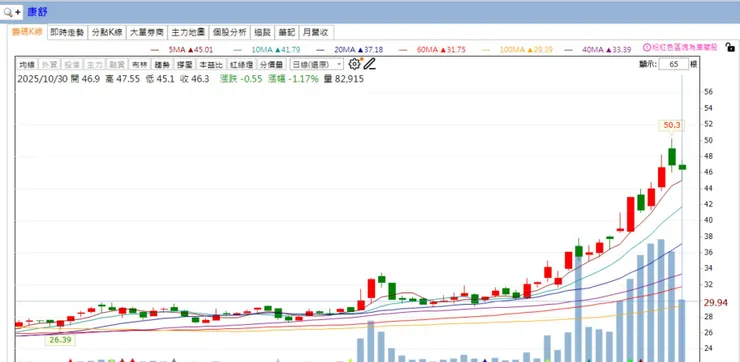
Task: Click the 漲跌 -0.55 change value
Action: (241, 79)
